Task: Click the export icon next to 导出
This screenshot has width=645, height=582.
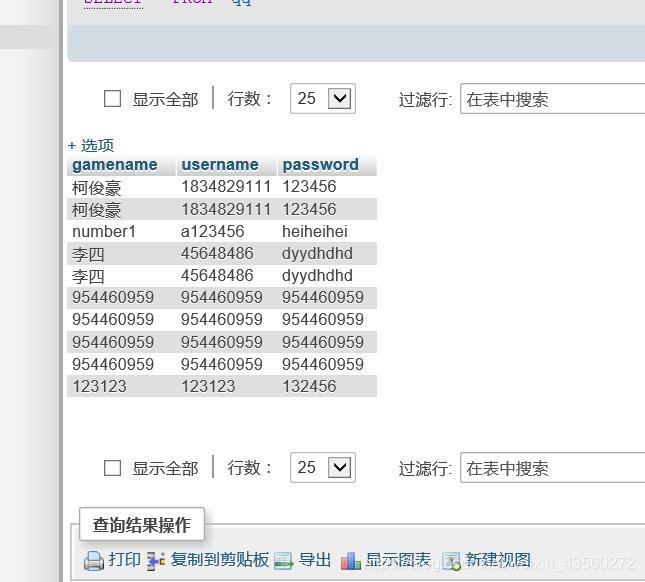Action: (x=284, y=561)
